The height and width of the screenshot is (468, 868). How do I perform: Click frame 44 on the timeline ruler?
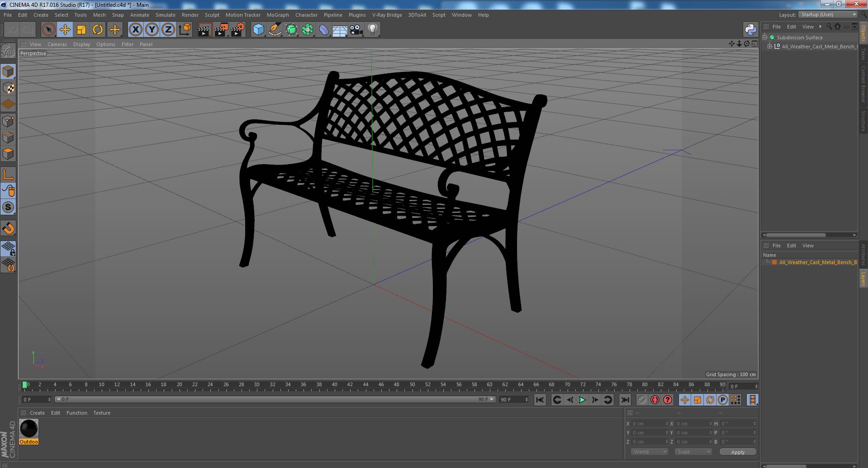pyautogui.click(x=365, y=385)
